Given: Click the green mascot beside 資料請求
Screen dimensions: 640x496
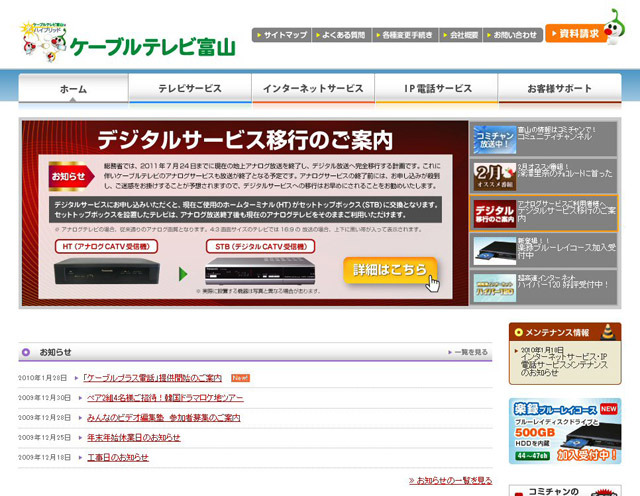Looking at the screenshot, I should (x=615, y=27).
